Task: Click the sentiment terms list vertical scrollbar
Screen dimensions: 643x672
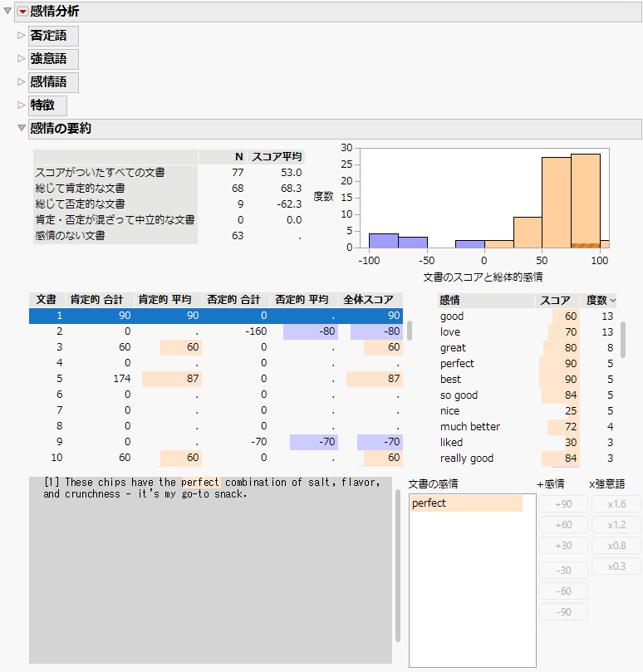Action: pyautogui.click(x=623, y=340)
